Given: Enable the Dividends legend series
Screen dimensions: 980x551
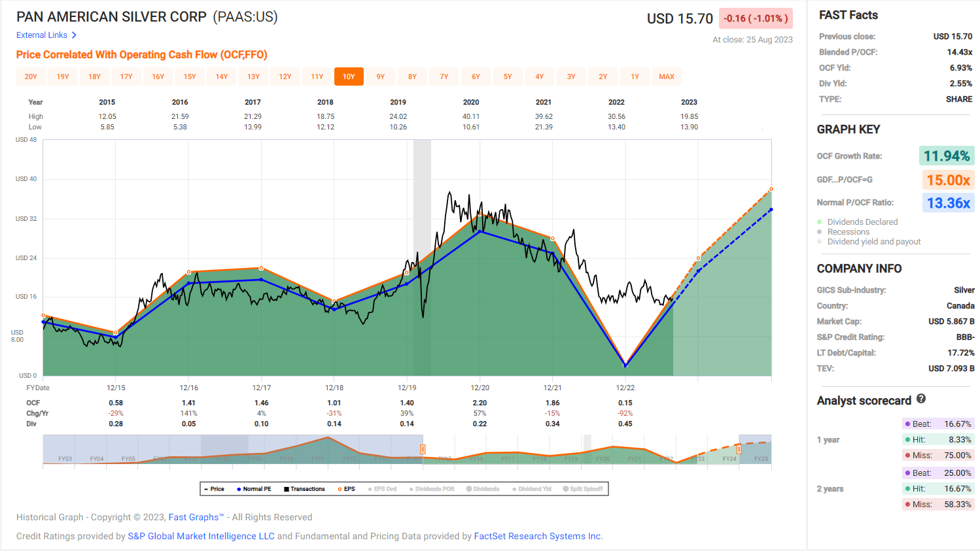Looking at the screenshot, I should click(x=483, y=489).
